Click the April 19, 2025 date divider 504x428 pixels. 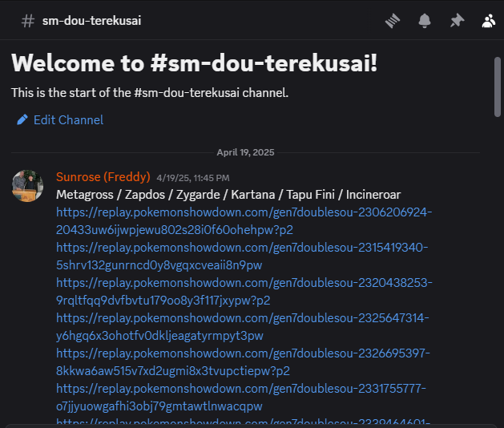pyautogui.click(x=245, y=152)
